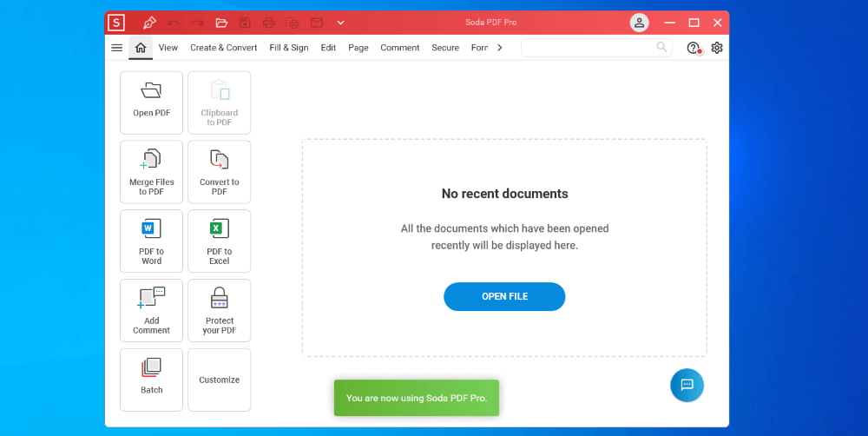Click the print selection icon

click(293, 23)
